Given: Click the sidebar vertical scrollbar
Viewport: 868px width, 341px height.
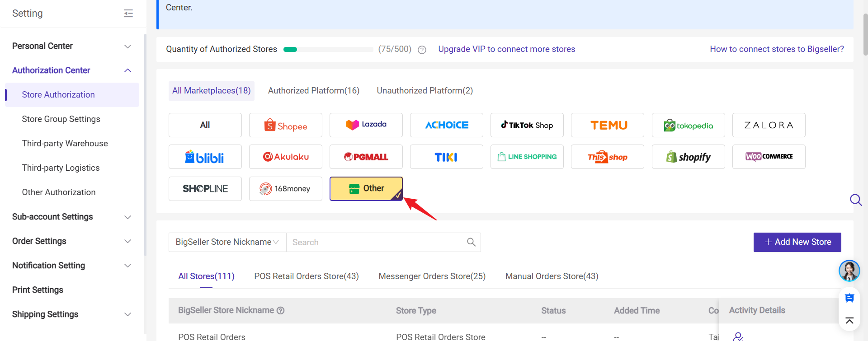Looking at the screenshot, I should [145, 145].
